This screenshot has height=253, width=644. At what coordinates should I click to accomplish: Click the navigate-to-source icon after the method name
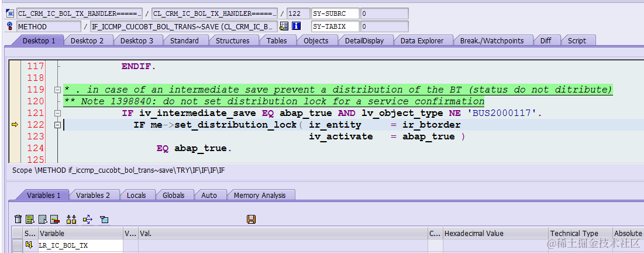[284, 26]
